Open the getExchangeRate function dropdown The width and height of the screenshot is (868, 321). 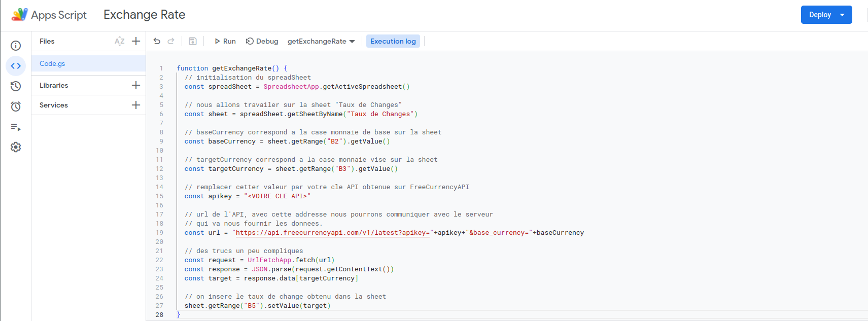(x=321, y=41)
